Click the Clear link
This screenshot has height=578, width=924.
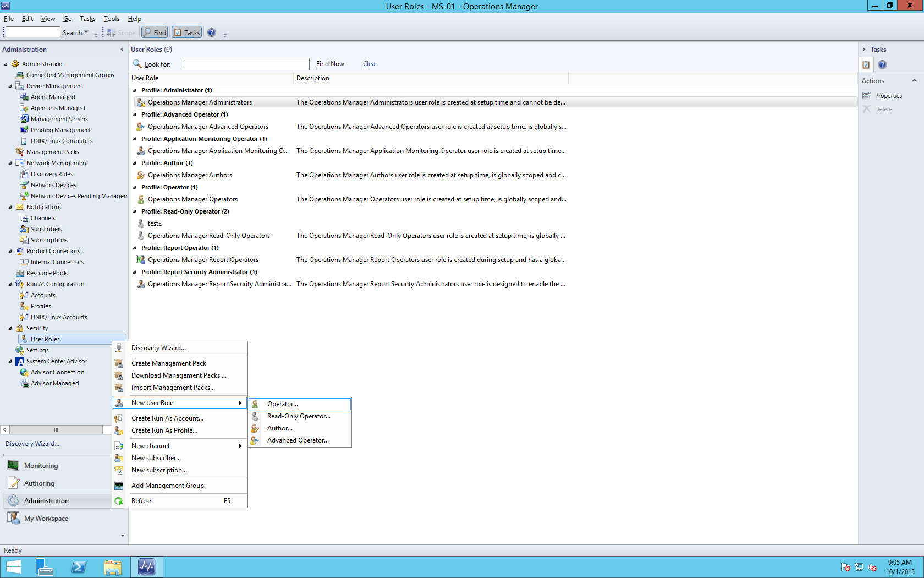point(370,64)
